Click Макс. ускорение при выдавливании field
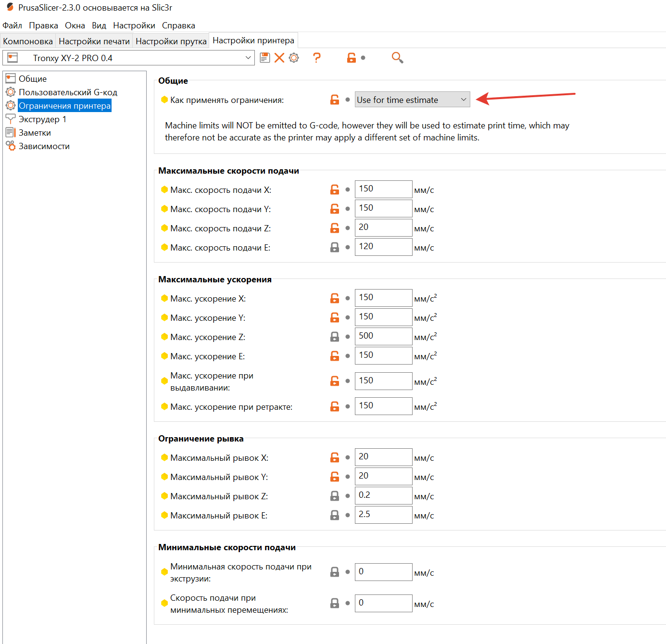This screenshot has width=666, height=644. (383, 381)
